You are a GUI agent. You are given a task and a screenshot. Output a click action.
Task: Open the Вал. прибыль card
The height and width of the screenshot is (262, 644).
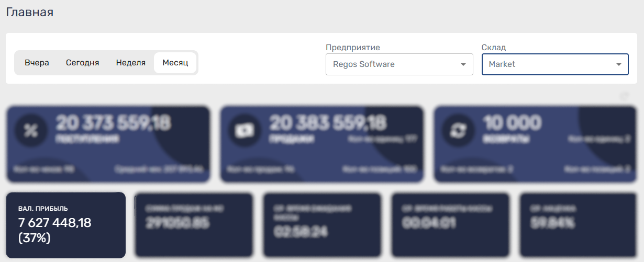point(65,225)
